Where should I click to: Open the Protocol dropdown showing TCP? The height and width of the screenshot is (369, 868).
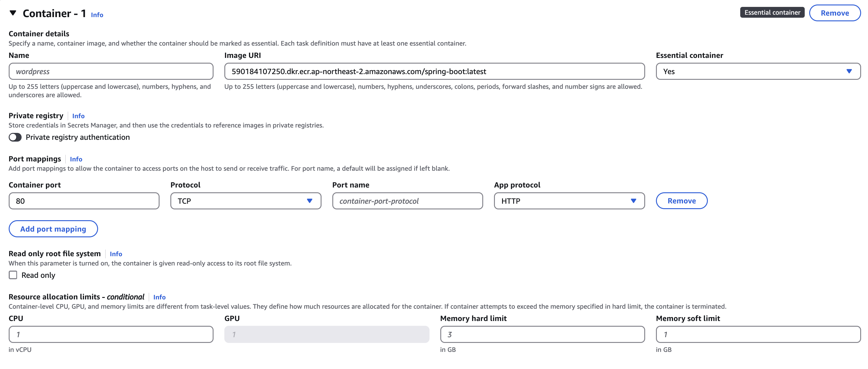[309, 200]
